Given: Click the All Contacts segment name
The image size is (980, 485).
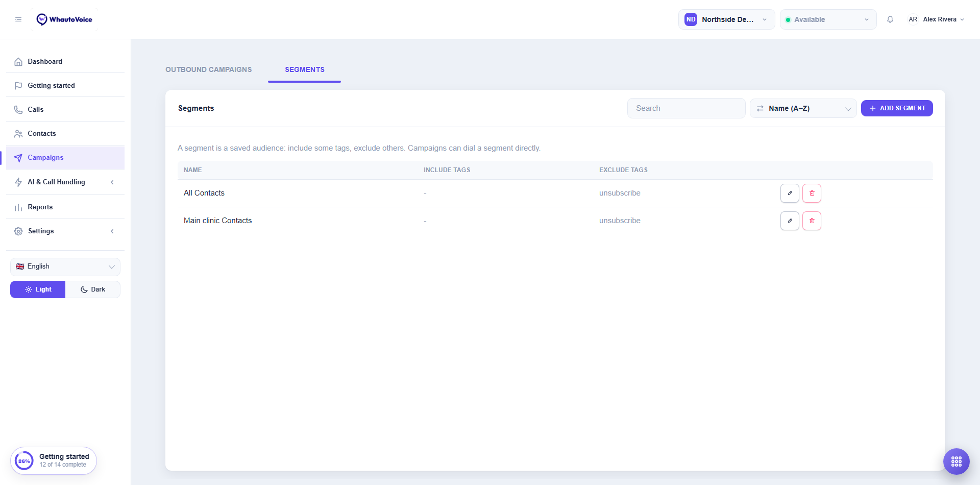Looking at the screenshot, I should [x=204, y=193].
